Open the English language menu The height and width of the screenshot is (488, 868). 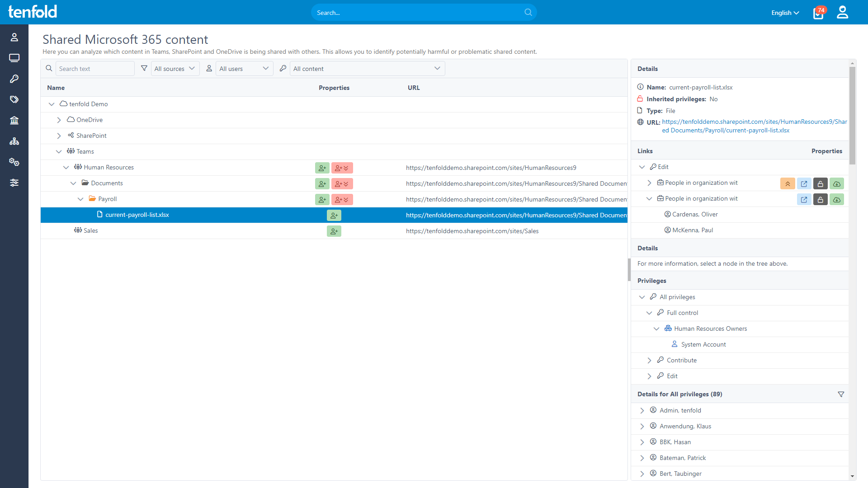(x=785, y=13)
